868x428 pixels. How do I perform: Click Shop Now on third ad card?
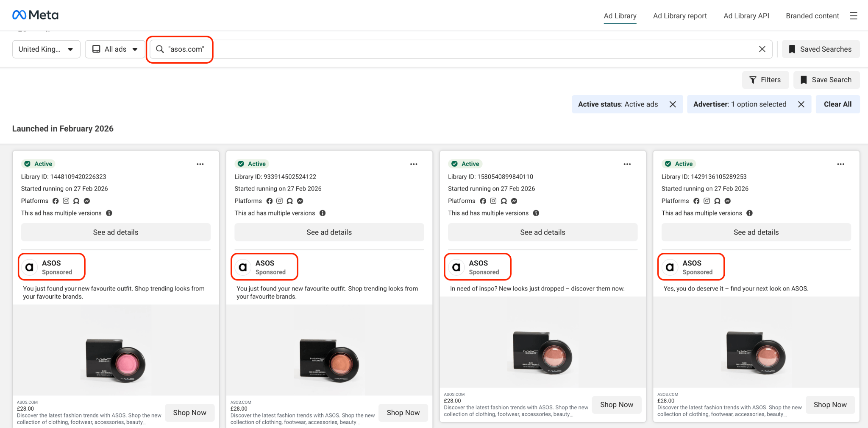click(617, 405)
